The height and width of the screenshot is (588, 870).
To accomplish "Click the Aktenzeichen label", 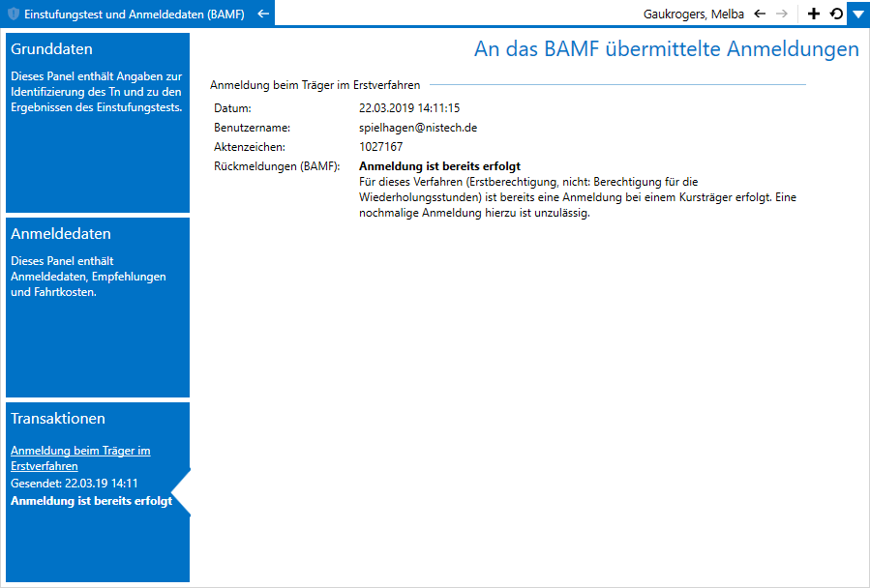I will click(x=250, y=147).
